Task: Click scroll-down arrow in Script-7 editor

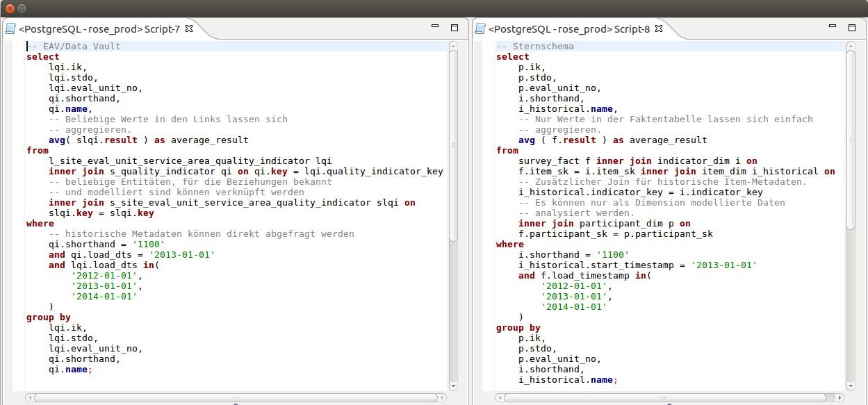Action: 453,386
